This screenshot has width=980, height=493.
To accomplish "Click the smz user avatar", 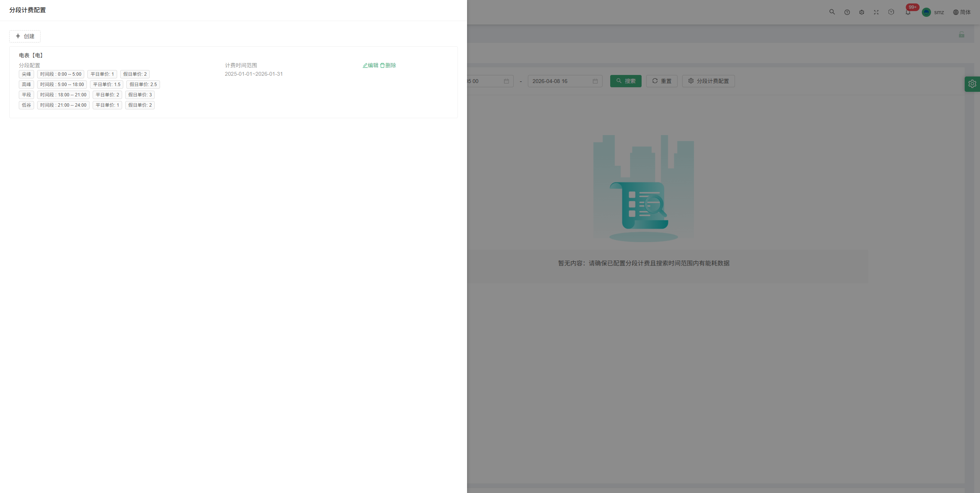I will click(x=926, y=12).
